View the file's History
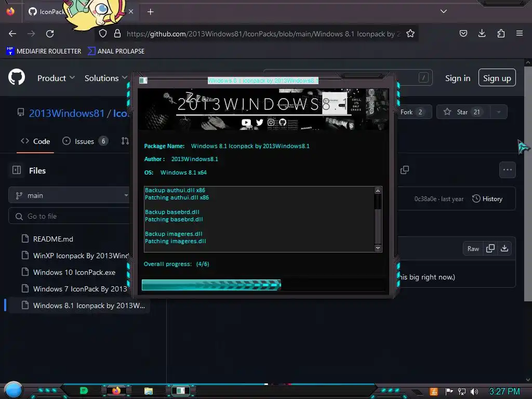 [x=487, y=199]
